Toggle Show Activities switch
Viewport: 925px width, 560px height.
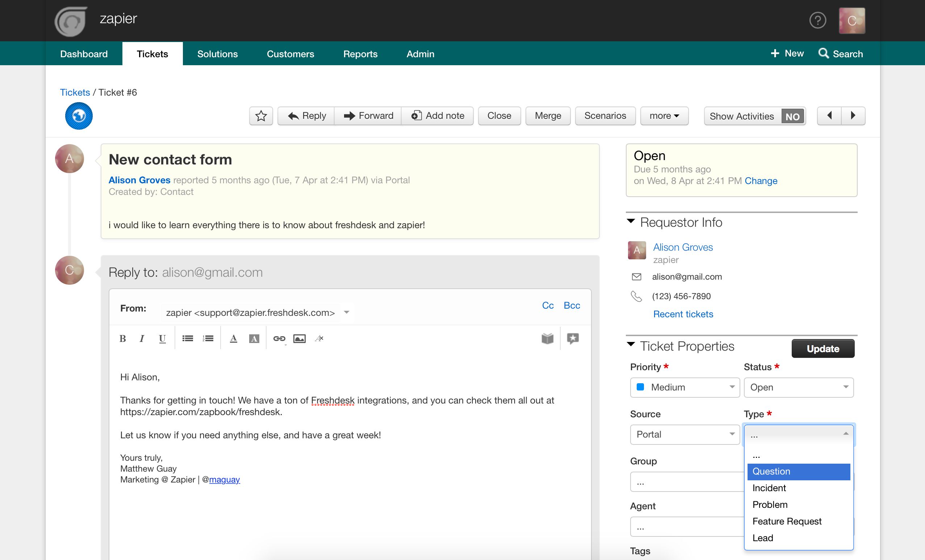pyautogui.click(x=792, y=116)
